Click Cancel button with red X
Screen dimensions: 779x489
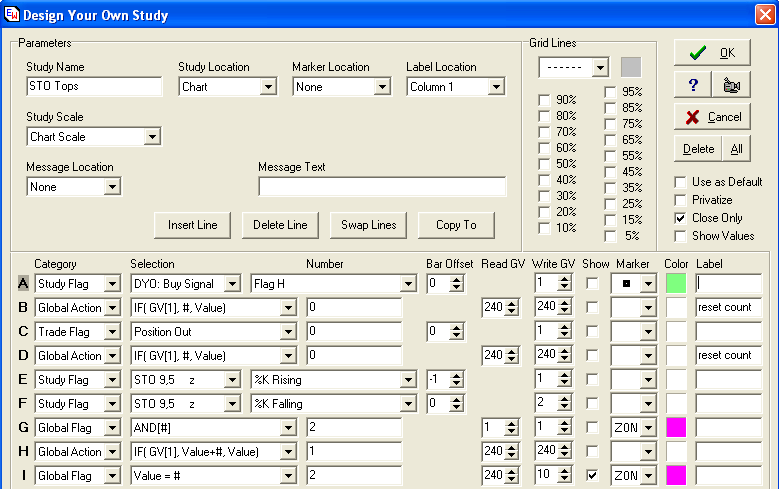(712, 117)
